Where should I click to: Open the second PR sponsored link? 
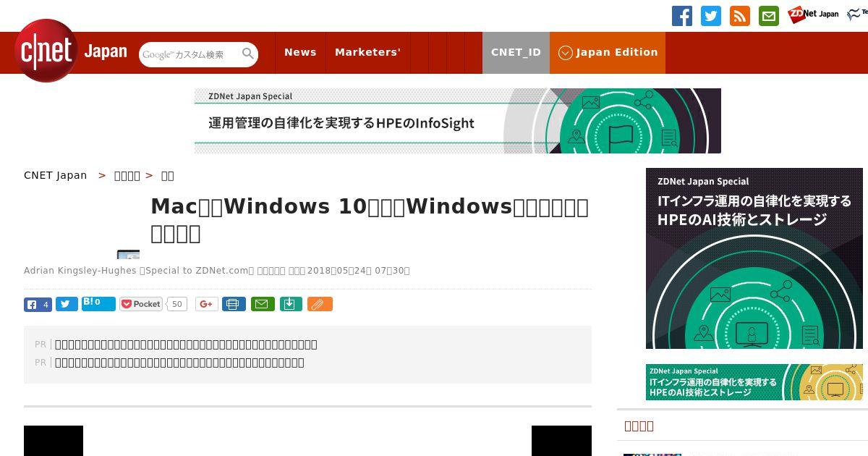[x=179, y=363]
